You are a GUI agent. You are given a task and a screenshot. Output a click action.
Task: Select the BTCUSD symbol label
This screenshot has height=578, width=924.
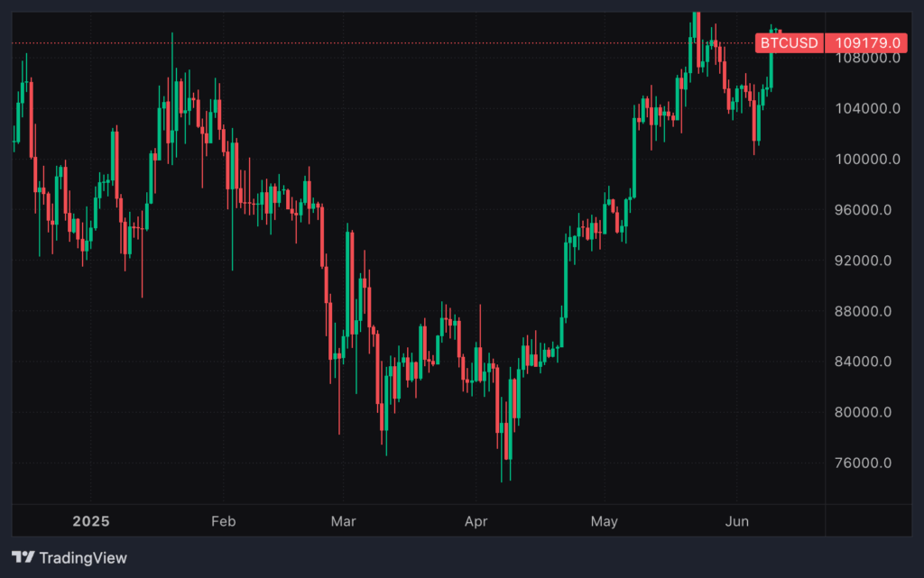[790, 42]
